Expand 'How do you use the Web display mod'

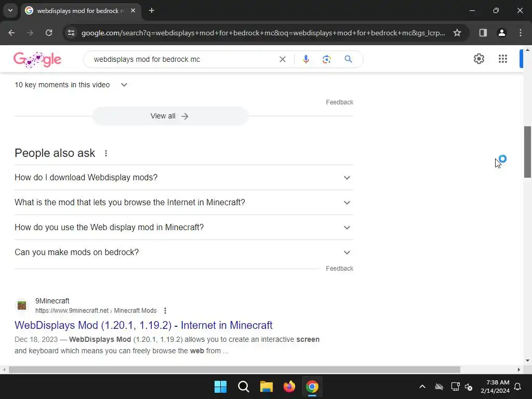coord(183,228)
